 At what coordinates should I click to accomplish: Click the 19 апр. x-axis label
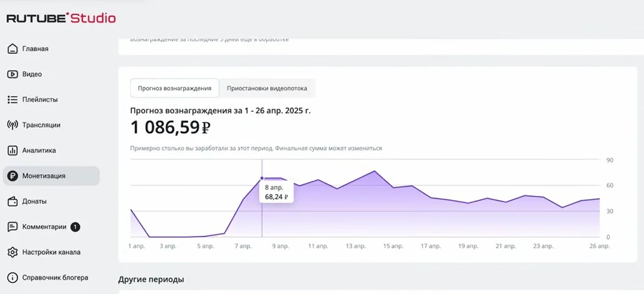coord(469,247)
